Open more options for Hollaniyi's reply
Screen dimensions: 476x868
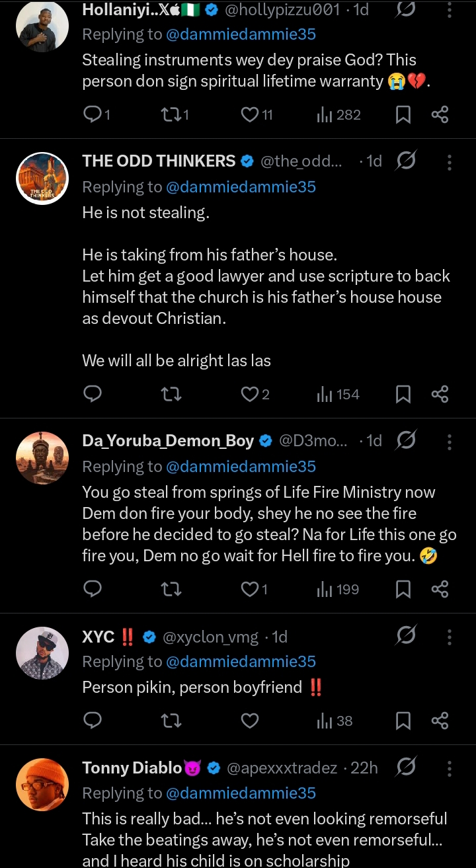450,11
